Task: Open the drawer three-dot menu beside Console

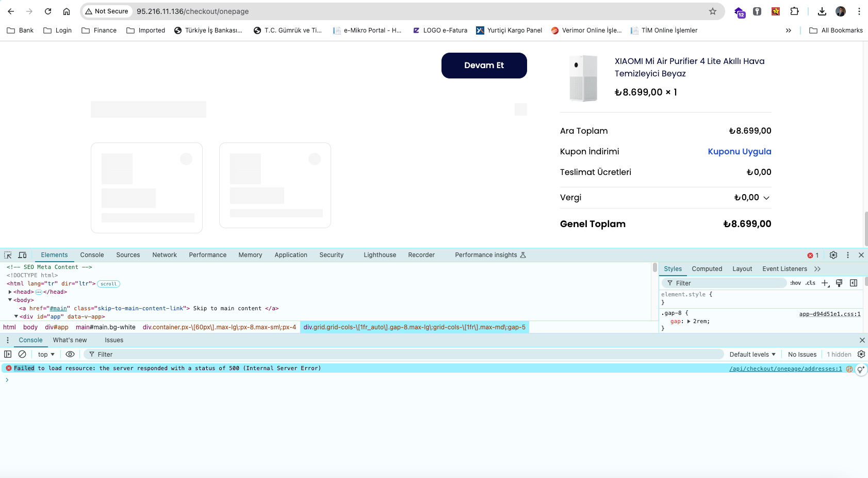Action: [x=8, y=340]
